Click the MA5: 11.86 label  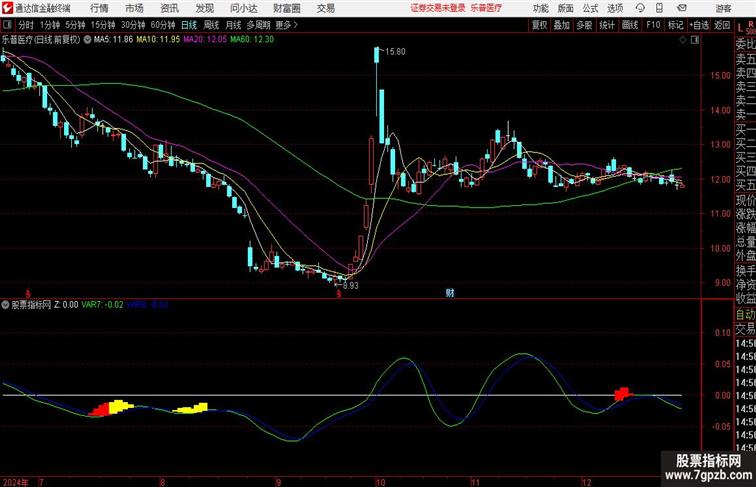pos(113,40)
